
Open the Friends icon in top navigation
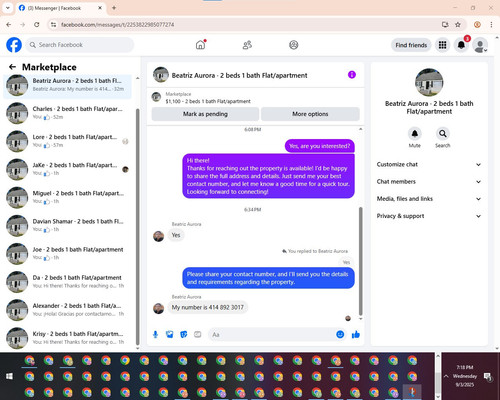coord(247,45)
